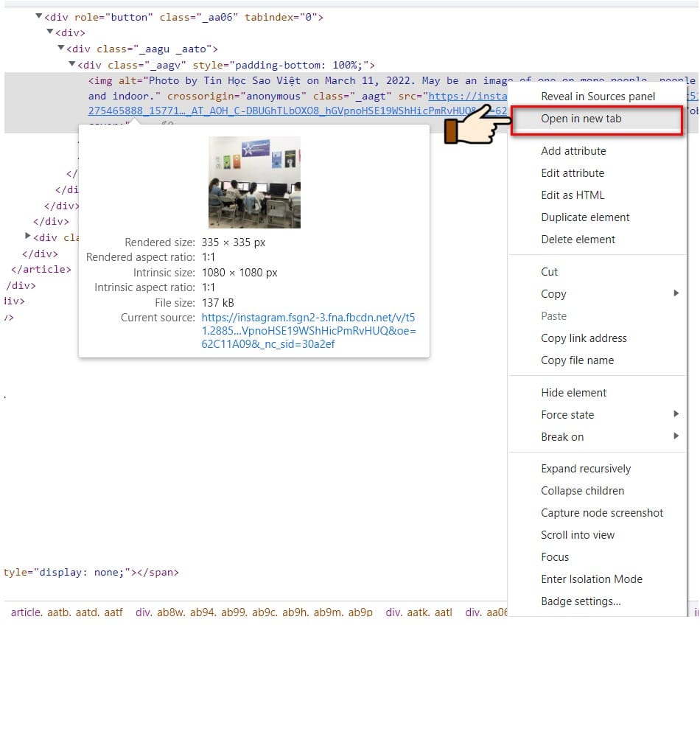Select the display: none span line
Screen dimensions: 700x737
coord(91,573)
